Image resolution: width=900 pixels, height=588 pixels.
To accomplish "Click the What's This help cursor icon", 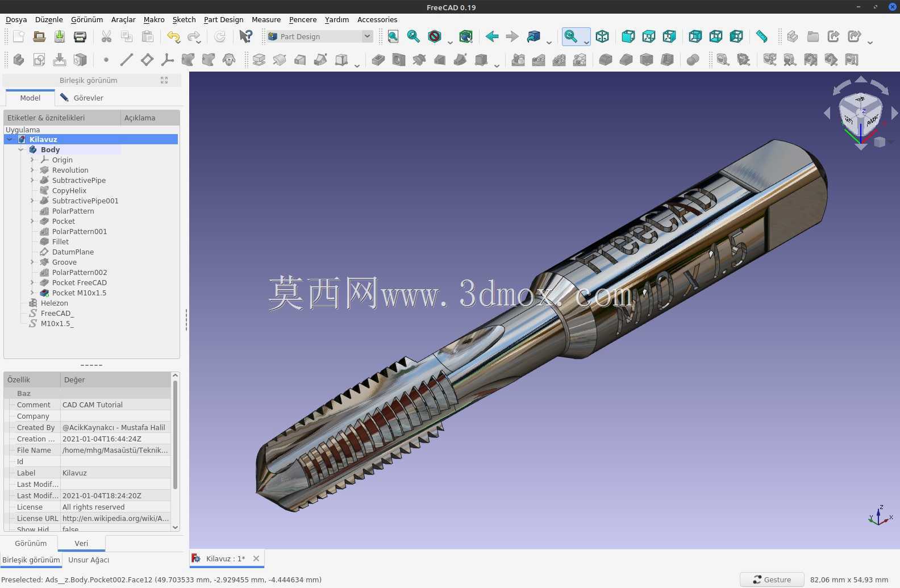I will (x=245, y=36).
